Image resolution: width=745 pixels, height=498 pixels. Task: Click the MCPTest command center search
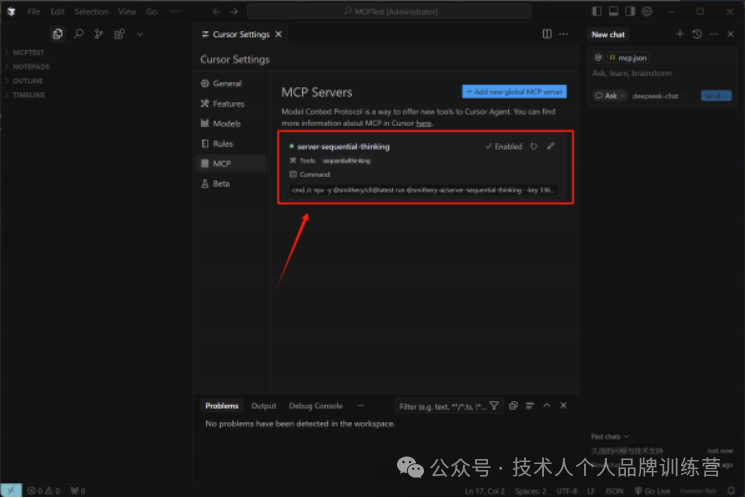389,11
